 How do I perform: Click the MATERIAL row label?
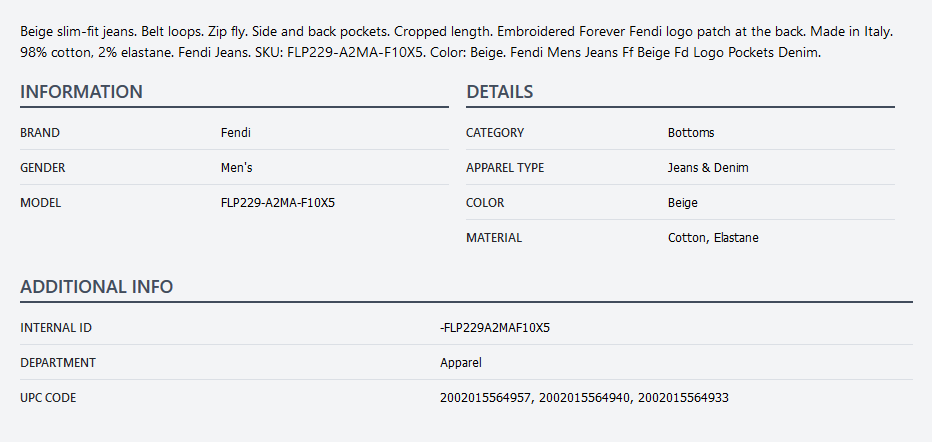click(494, 238)
